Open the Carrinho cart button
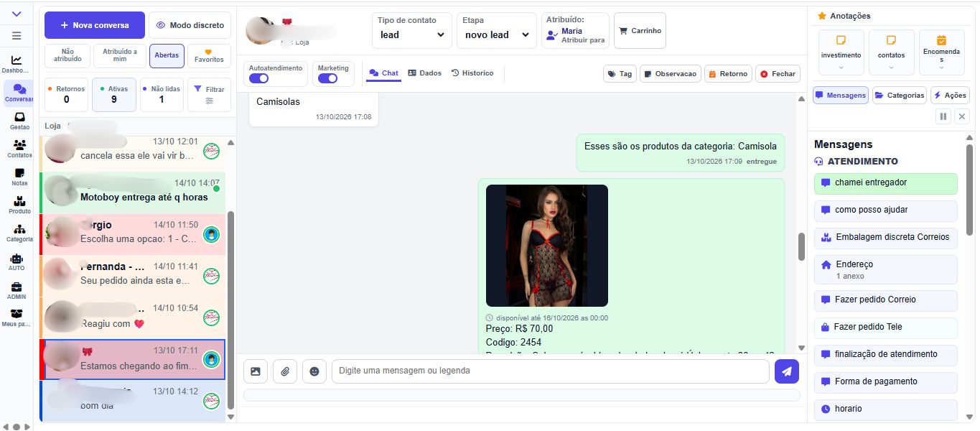This screenshot has width=980, height=431. point(640,31)
